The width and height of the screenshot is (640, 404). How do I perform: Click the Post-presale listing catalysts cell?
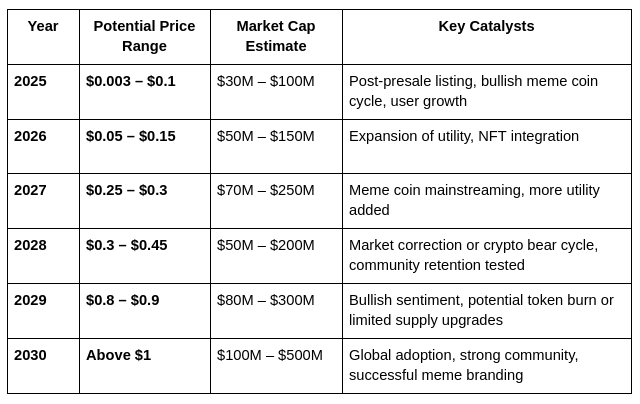(473, 91)
